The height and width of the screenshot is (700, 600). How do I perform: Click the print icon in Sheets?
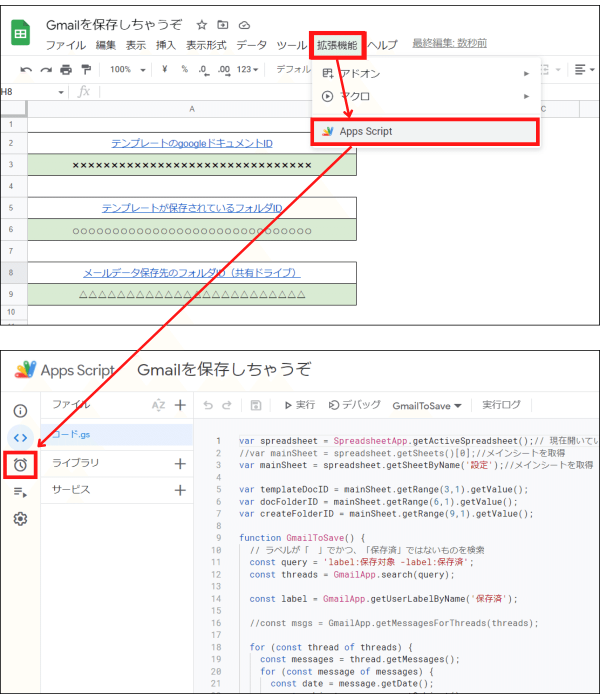(66, 69)
